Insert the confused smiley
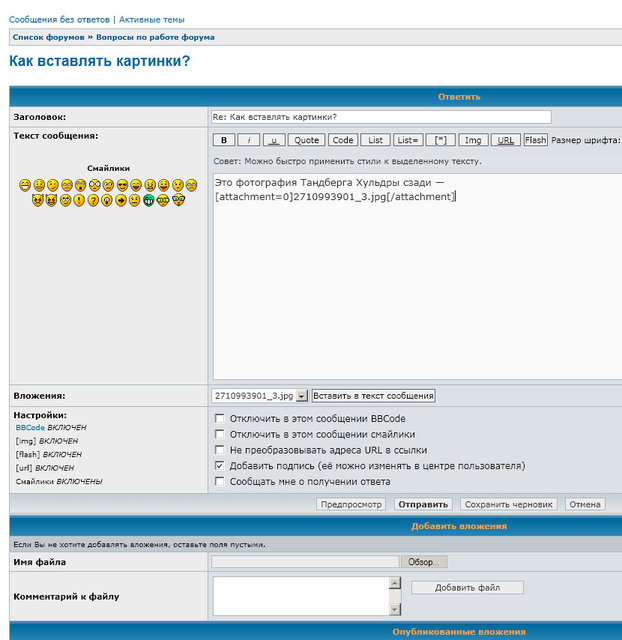The image size is (622, 640). click(108, 185)
